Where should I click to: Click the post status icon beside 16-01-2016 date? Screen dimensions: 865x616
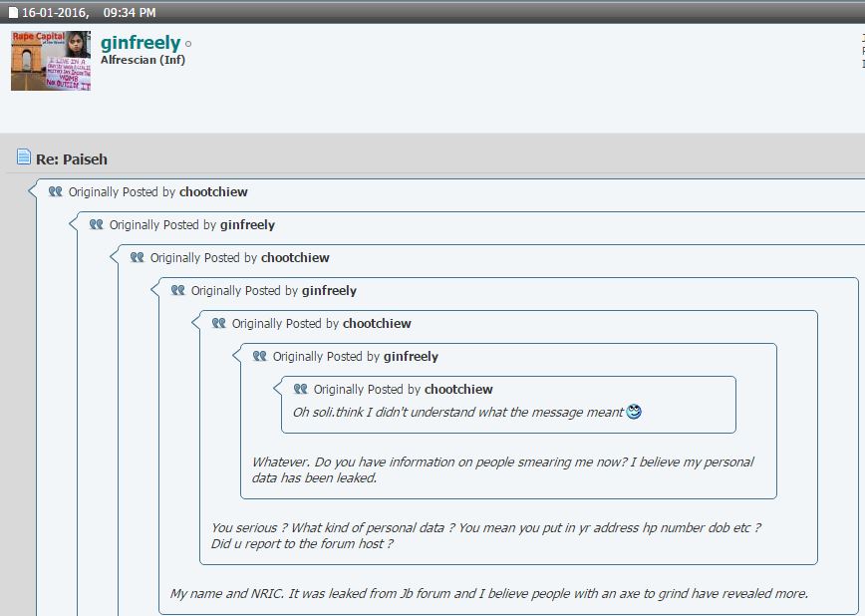pos(14,13)
